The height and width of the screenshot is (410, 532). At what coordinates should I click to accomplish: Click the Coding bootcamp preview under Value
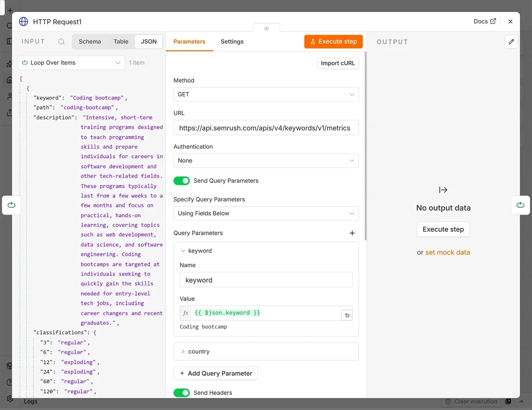(203, 327)
